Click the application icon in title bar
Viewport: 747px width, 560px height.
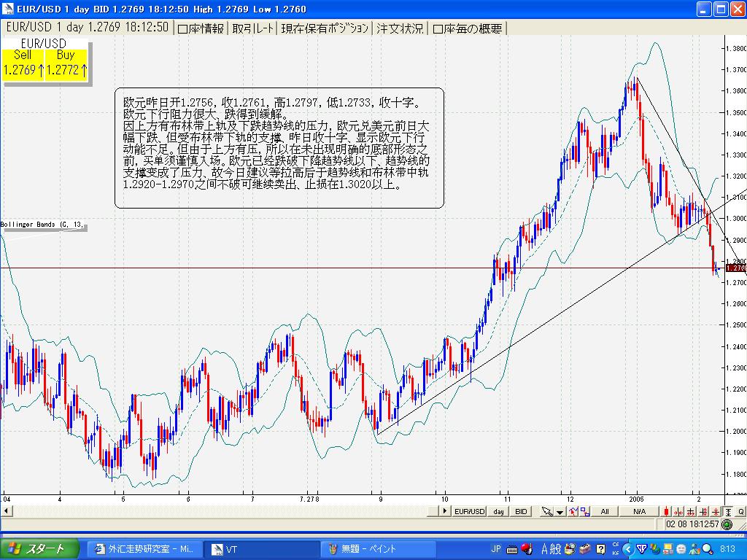click(7, 8)
